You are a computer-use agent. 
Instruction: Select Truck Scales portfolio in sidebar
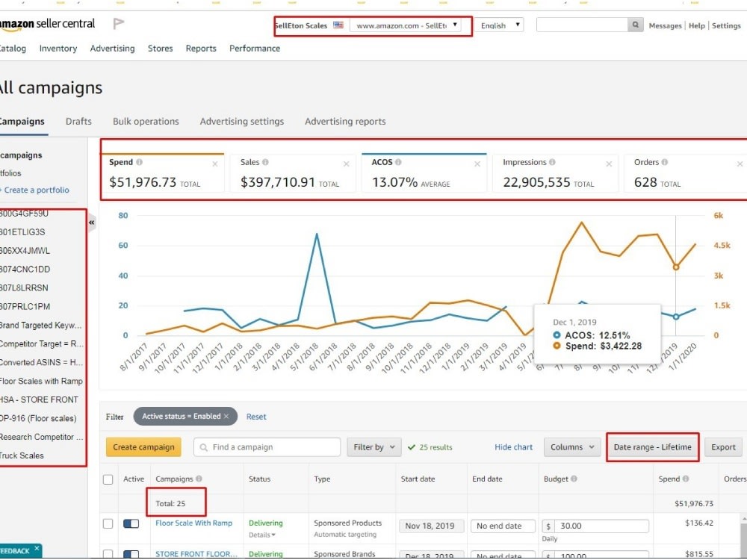[x=22, y=455]
